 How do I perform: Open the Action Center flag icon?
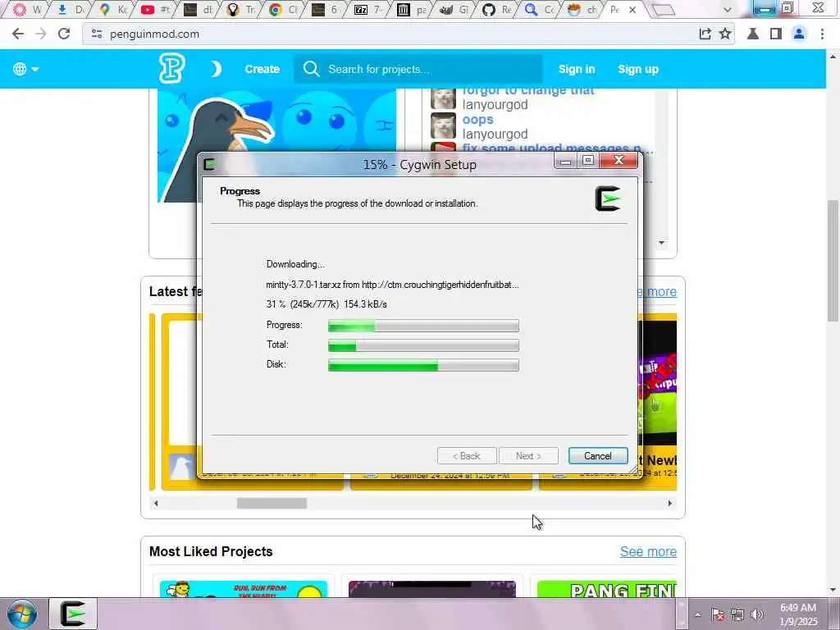[x=718, y=614]
